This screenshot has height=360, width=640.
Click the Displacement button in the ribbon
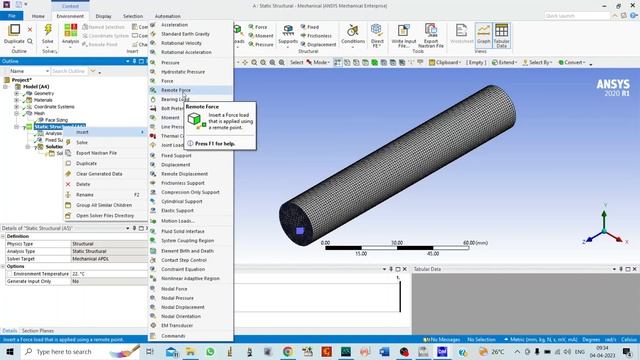coord(318,44)
